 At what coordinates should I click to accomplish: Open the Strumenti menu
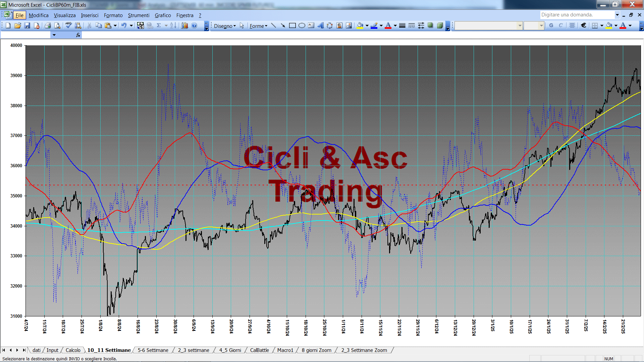[x=139, y=15]
